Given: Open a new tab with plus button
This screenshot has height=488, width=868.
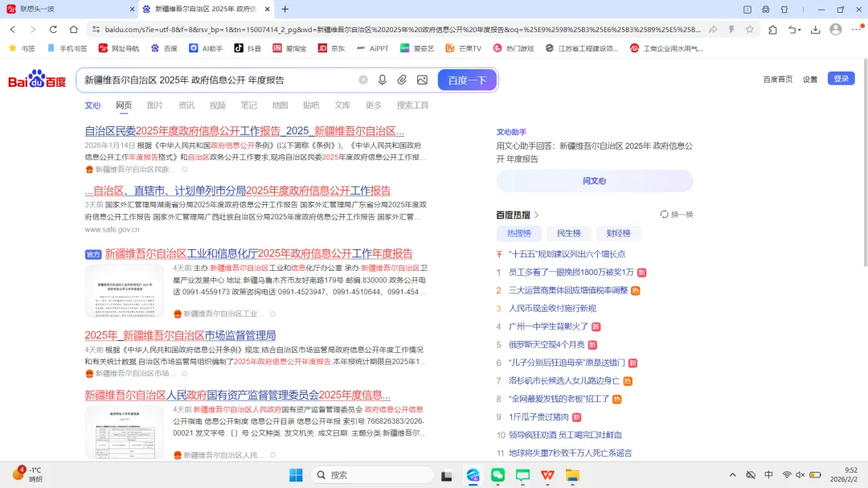Looking at the screenshot, I should tap(285, 9).
